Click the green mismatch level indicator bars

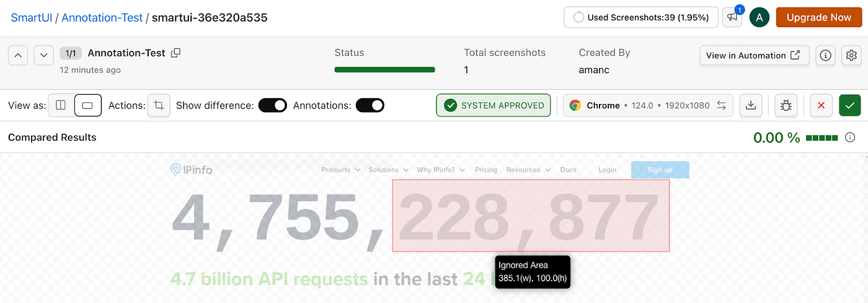point(822,138)
